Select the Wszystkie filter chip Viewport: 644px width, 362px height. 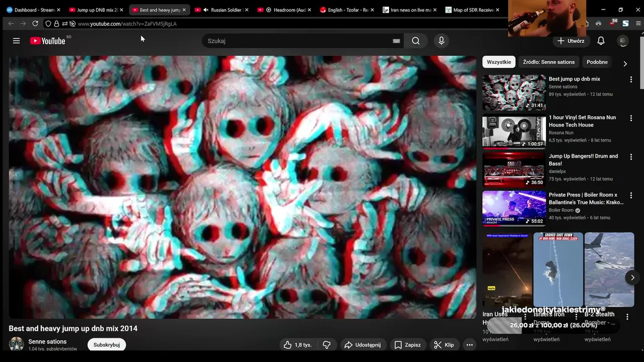499,62
